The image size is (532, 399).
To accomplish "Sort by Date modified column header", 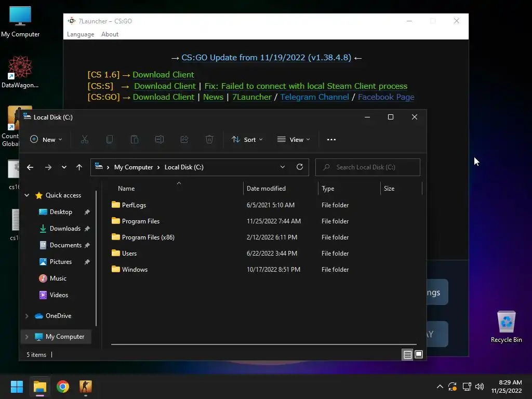I will click(266, 188).
